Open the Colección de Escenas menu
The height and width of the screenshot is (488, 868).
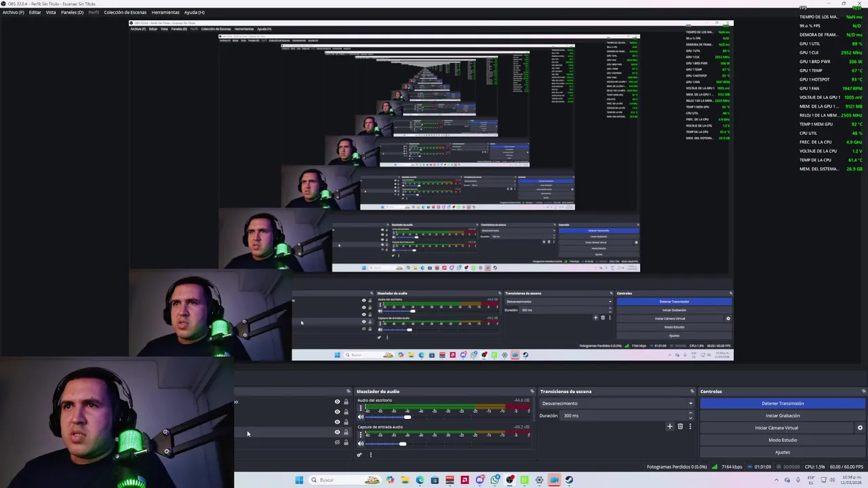(x=125, y=12)
